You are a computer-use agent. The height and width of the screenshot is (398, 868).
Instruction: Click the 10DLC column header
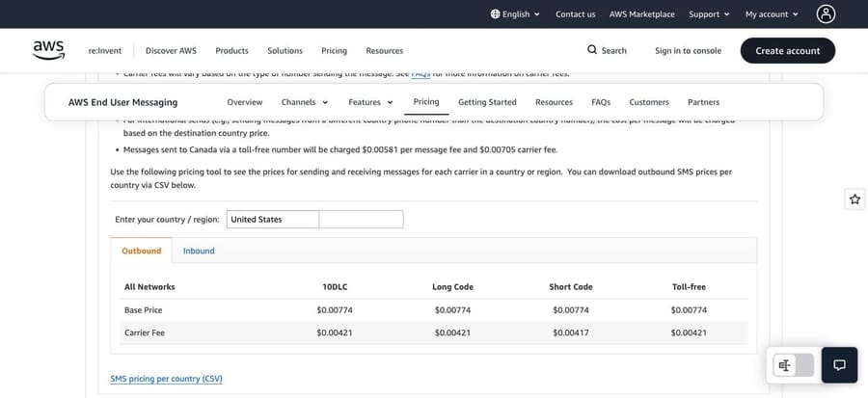point(335,287)
